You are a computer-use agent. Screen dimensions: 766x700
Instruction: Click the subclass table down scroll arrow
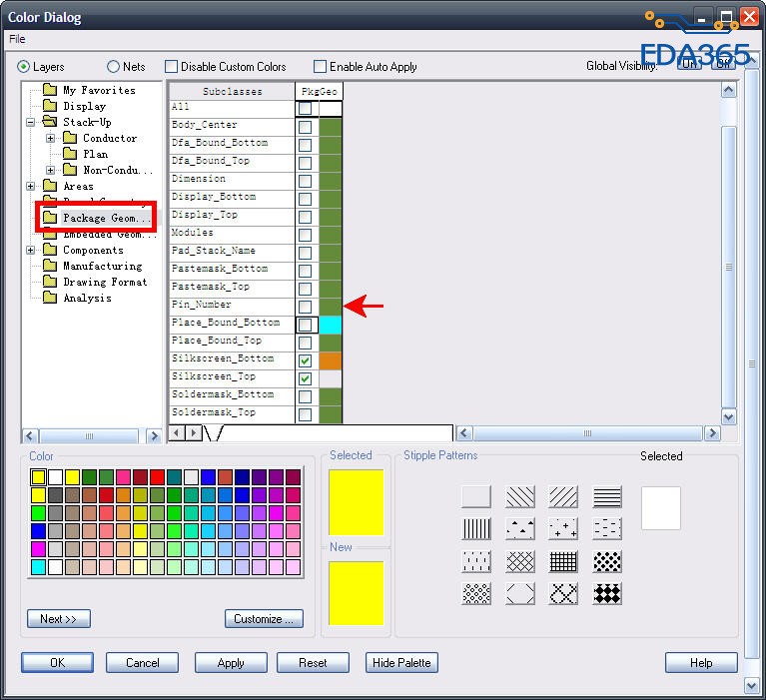(729, 417)
